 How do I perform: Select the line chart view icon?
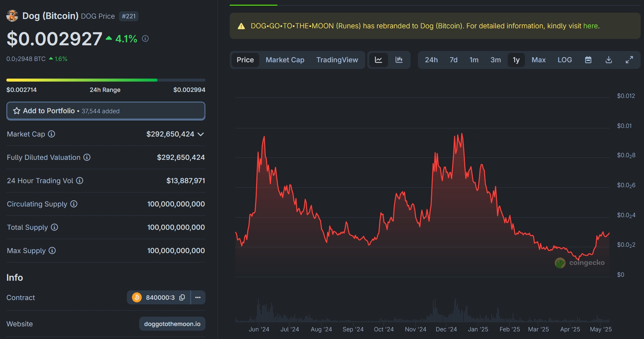click(x=378, y=60)
